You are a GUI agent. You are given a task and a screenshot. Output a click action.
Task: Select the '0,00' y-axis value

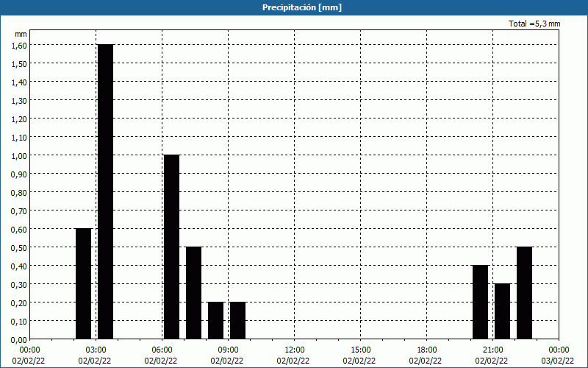click(x=19, y=339)
